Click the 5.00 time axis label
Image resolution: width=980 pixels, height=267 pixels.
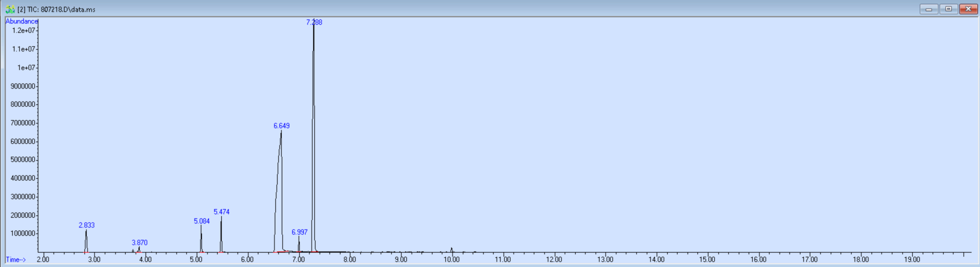point(196,259)
